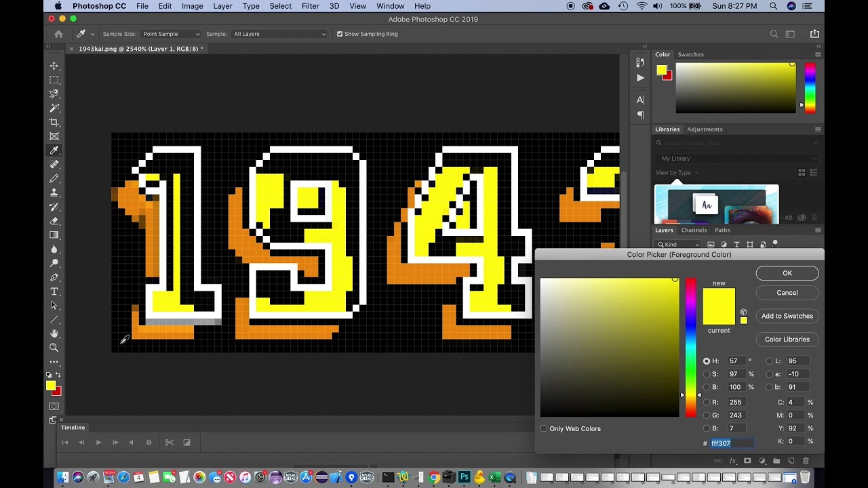Select the Horizontal Type tool
868x488 pixels.
click(54, 291)
